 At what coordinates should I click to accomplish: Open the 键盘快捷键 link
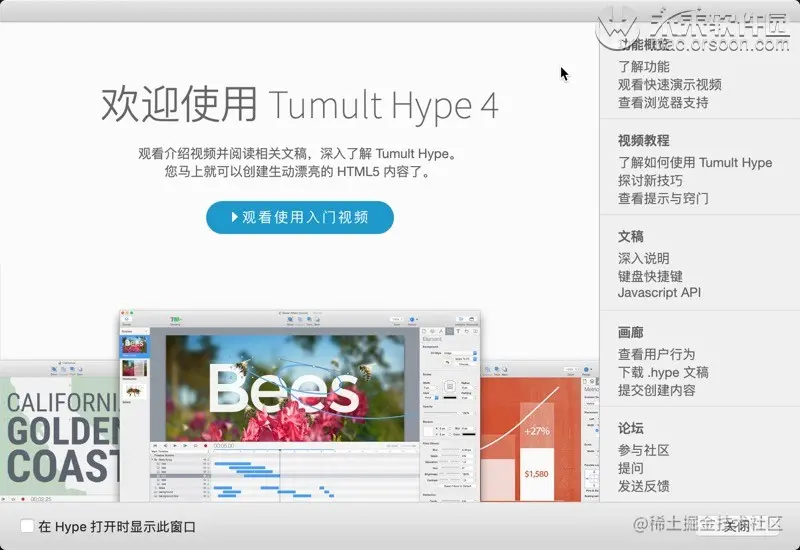tap(650, 277)
